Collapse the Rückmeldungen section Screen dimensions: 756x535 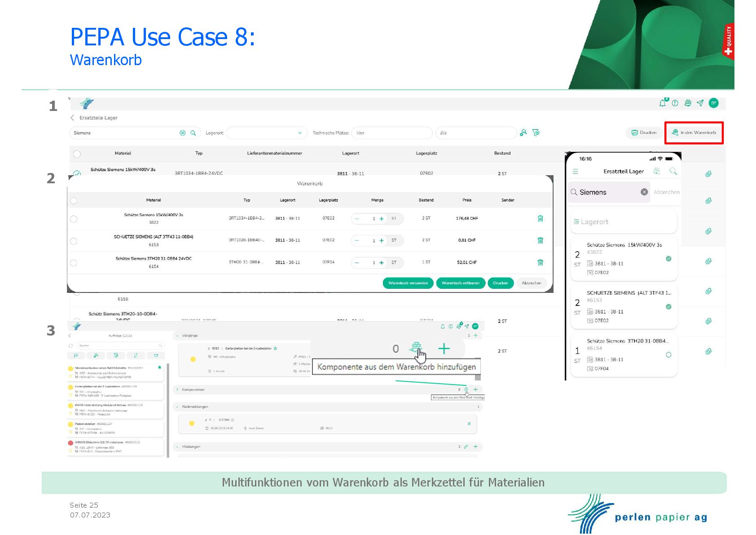[177, 407]
